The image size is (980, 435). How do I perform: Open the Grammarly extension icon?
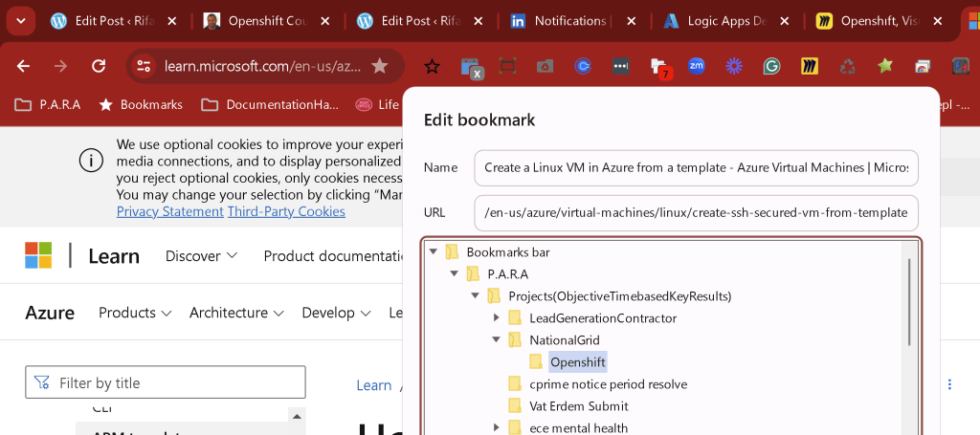(772, 66)
